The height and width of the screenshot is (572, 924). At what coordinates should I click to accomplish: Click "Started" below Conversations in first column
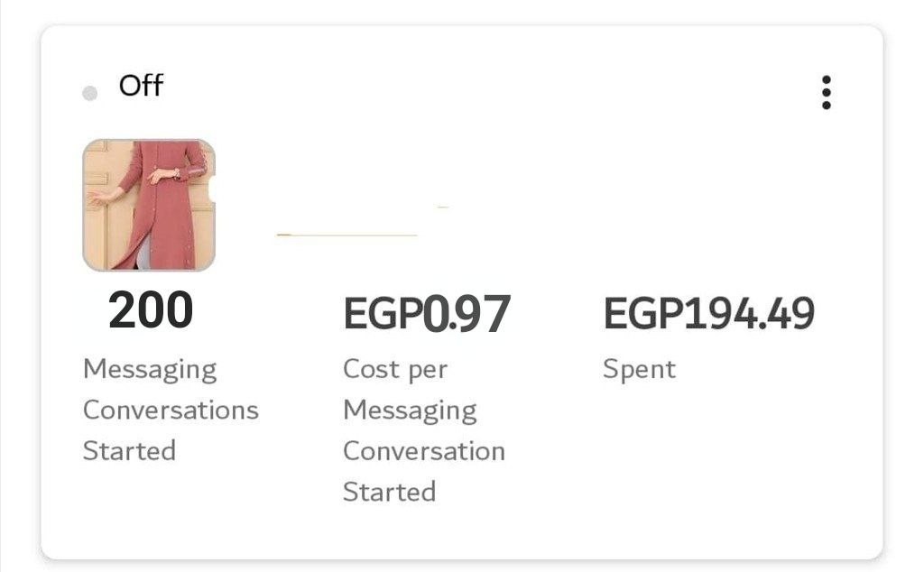click(130, 450)
